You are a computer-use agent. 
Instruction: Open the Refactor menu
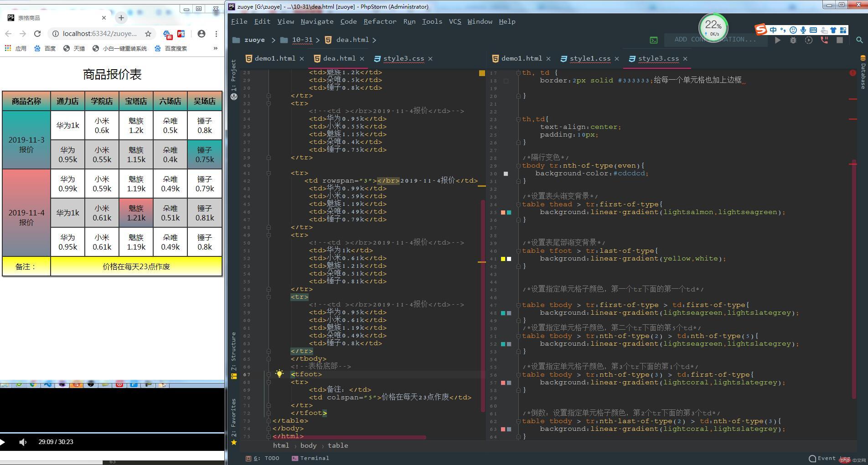[x=380, y=21]
